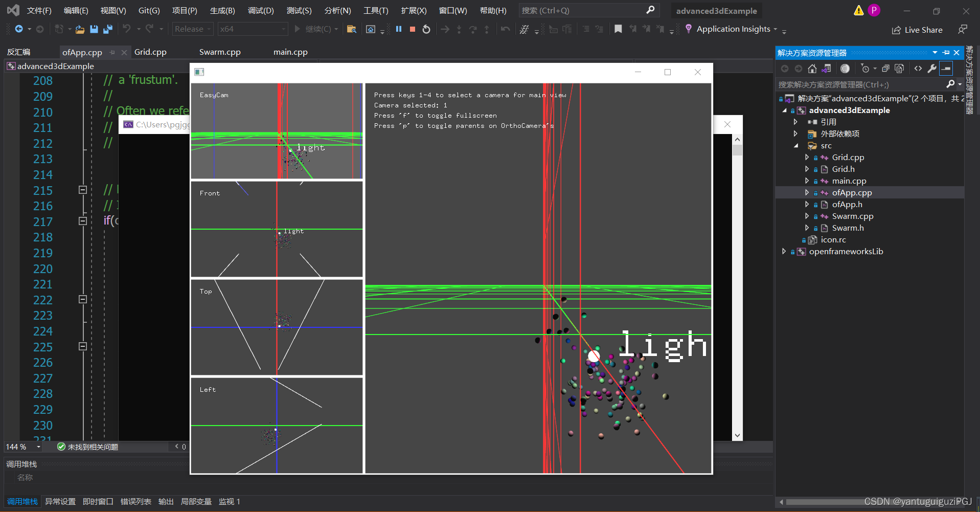Pin the Solution Explorer auto-hide pin
980x512 pixels.
(946, 52)
